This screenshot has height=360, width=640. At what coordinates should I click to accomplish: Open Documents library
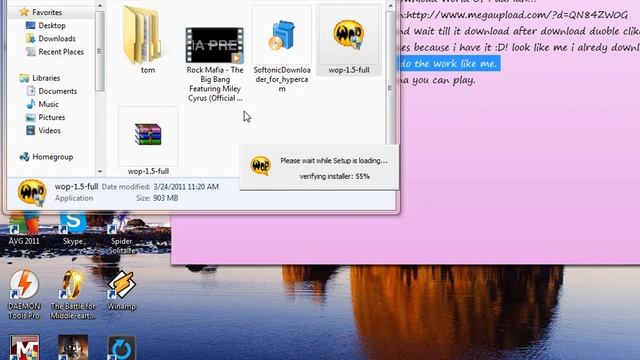pyautogui.click(x=57, y=91)
